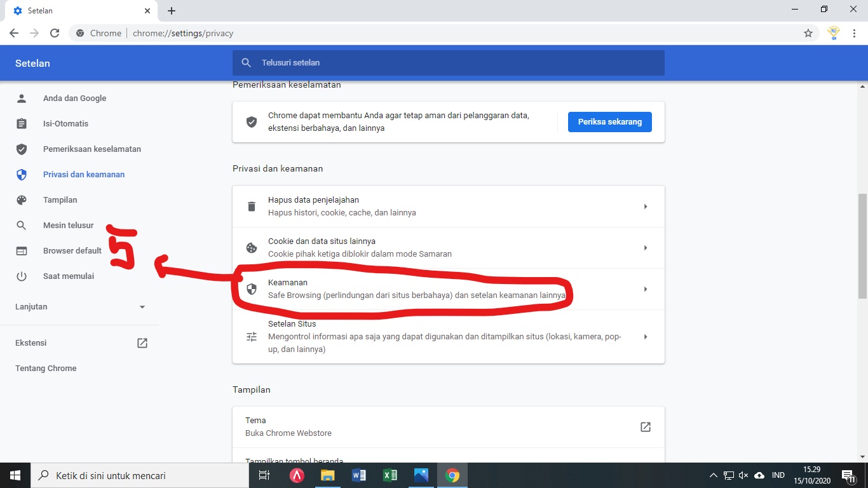Open Microsoft Excel from taskbar
Image resolution: width=868 pixels, height=488 pixels.
[x=390, y=475]
